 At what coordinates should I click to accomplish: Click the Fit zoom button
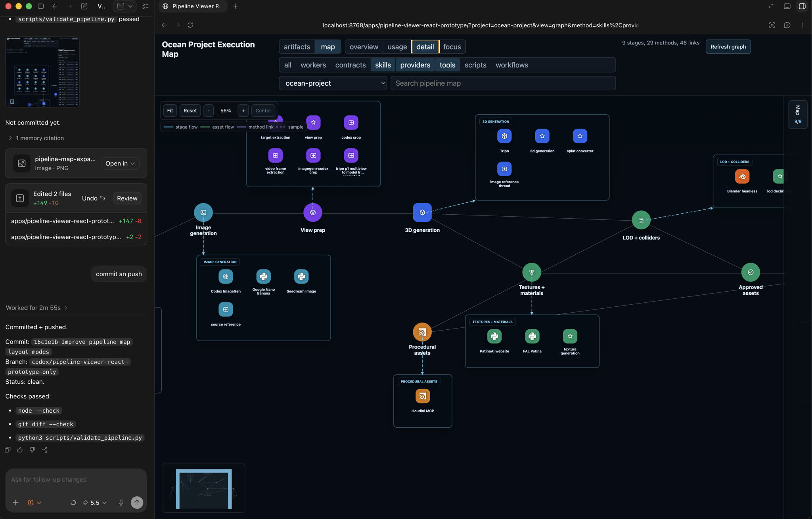pos(170,111)
